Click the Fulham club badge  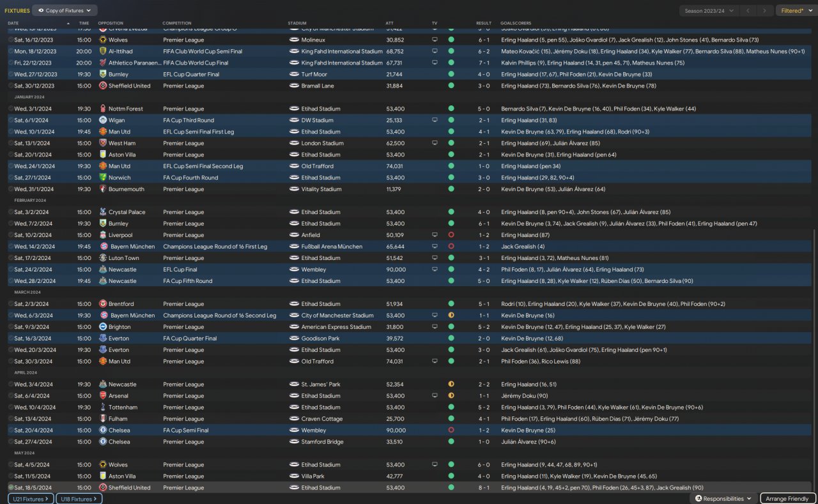point(103,419)
